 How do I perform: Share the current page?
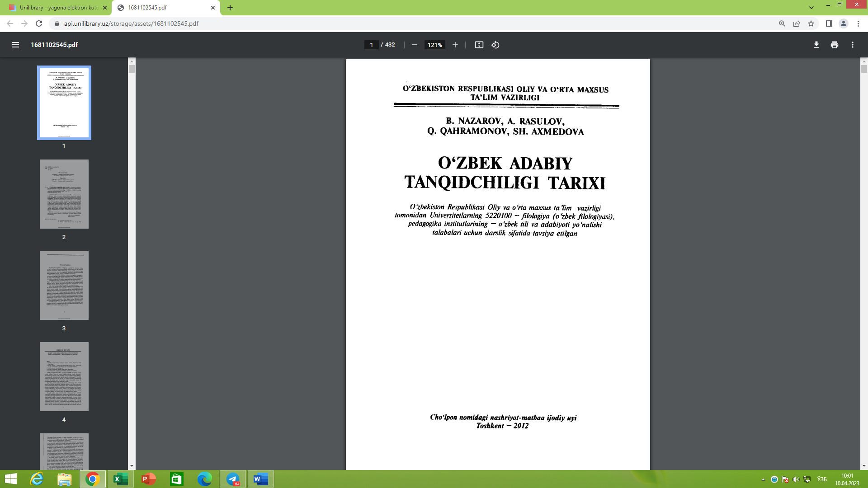point(796,23)
